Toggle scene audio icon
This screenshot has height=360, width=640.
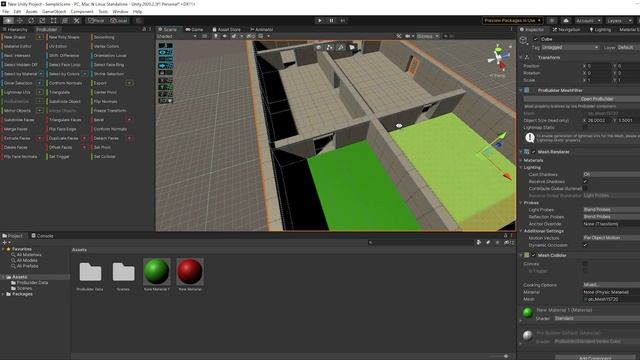[224, 36]
